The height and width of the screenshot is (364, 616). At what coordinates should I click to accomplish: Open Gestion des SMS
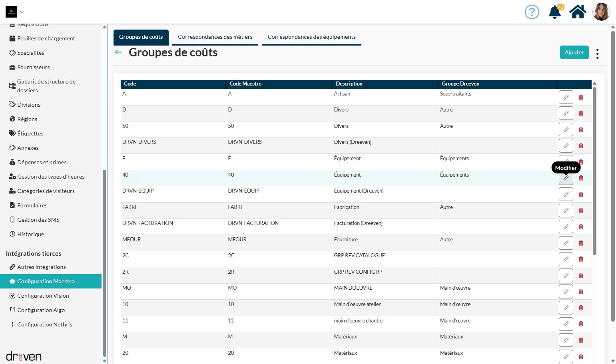pyautogui.click(x=51, y=220)
